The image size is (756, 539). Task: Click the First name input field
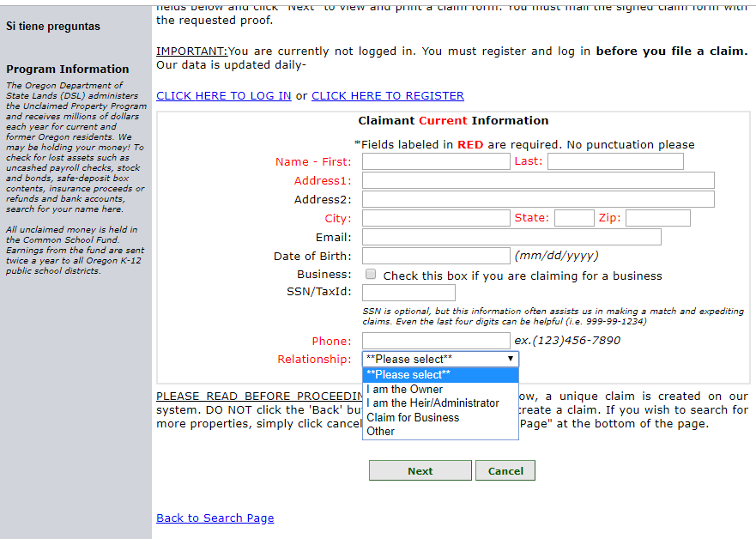(x=435, y=160)
